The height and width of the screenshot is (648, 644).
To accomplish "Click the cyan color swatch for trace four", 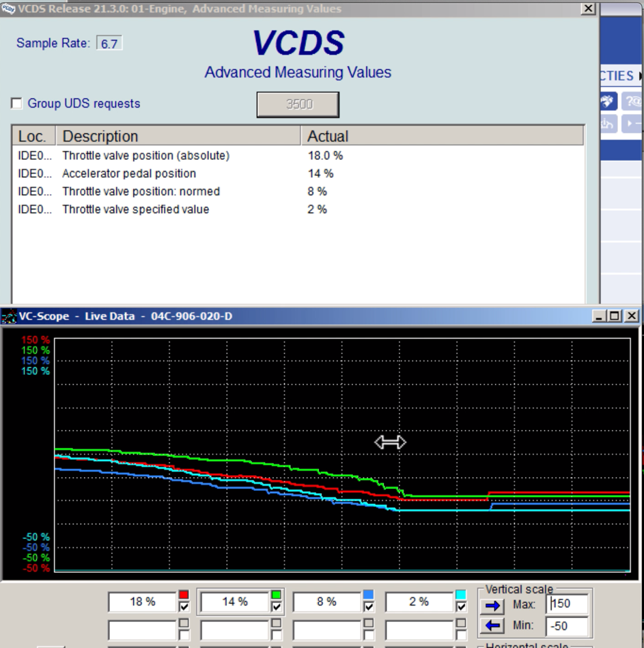I will pos(461,595).
